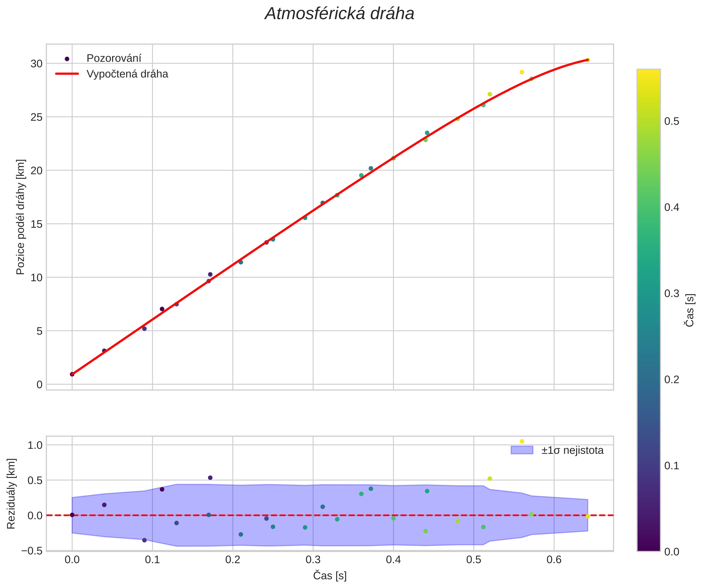This screenshot has width=702, height=588.
Task: Click the 'Pozice podél dráhy [km]' axis label
Action: pos(21,217)
